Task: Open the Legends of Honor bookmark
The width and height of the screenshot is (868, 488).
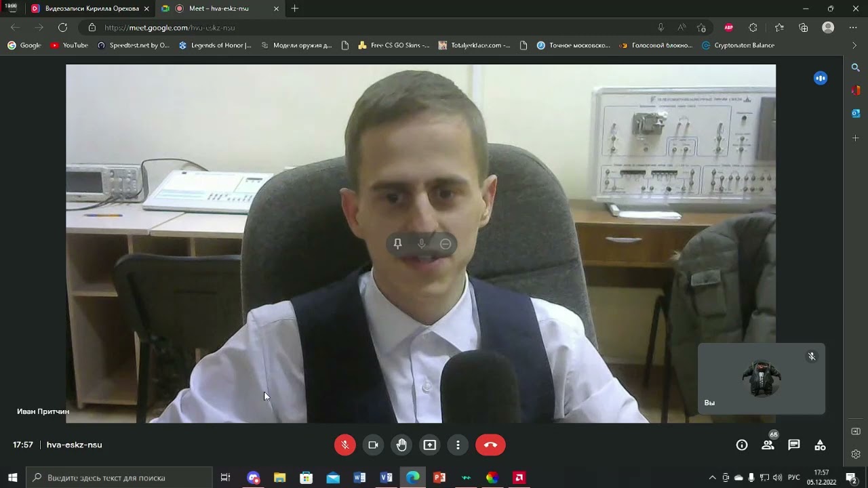Action: (215, 45)
